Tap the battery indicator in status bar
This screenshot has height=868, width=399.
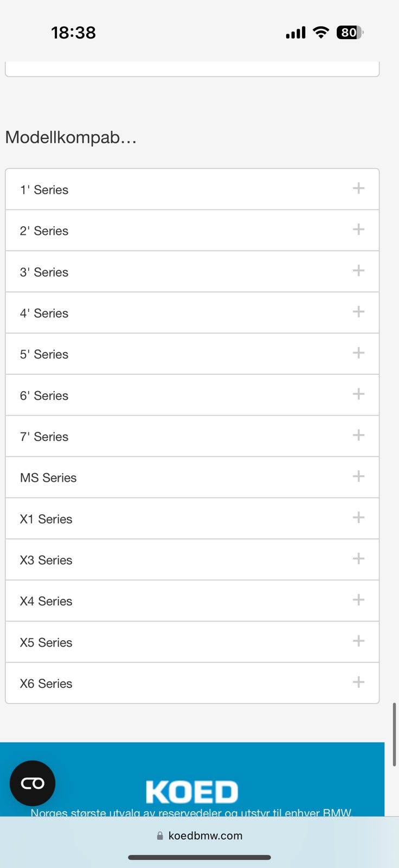pos(350,33)
